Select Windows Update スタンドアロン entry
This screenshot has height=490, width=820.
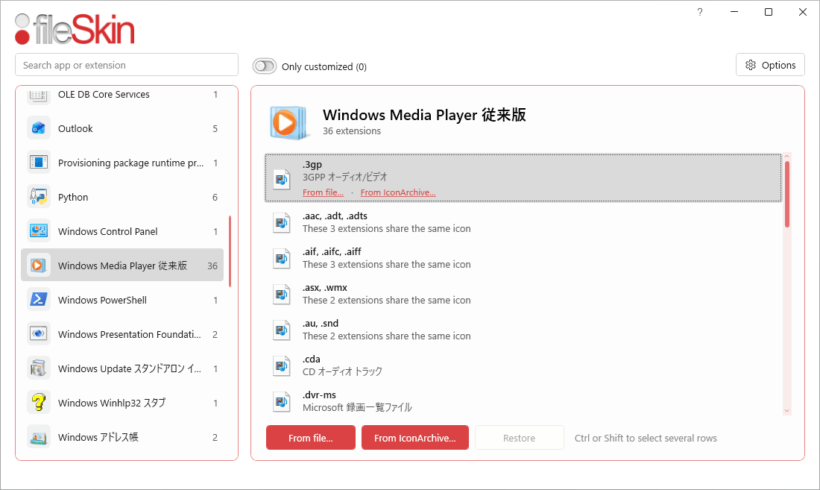coord(122,368)
